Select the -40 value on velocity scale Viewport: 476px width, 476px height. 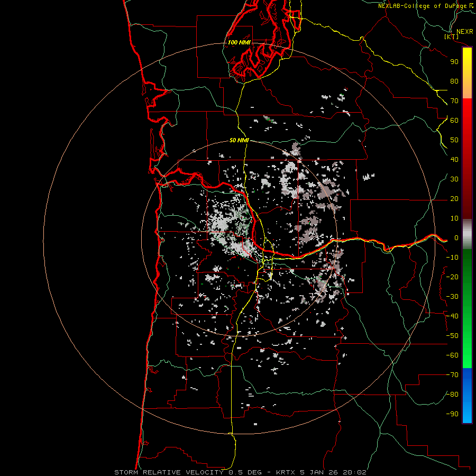[x=452, y=316]
